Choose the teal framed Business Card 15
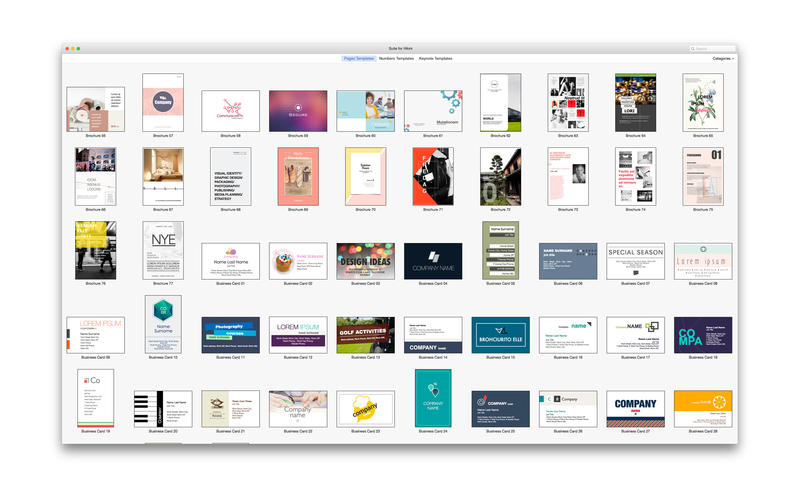The width and height of the screenshot is (800, 500). point(501,335)
